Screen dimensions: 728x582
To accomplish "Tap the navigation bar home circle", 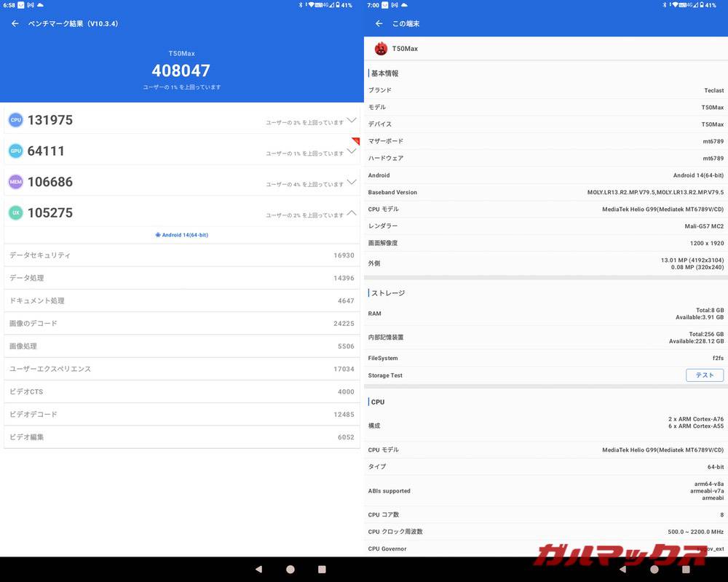I will pos(290,569).
